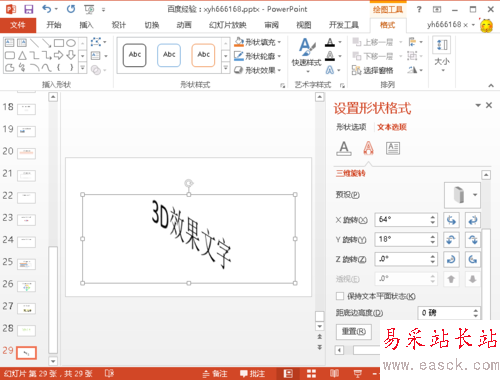This screenshot has height=380, width=500.
Task: Select the text box shape icon
Action: pos(9,43)
